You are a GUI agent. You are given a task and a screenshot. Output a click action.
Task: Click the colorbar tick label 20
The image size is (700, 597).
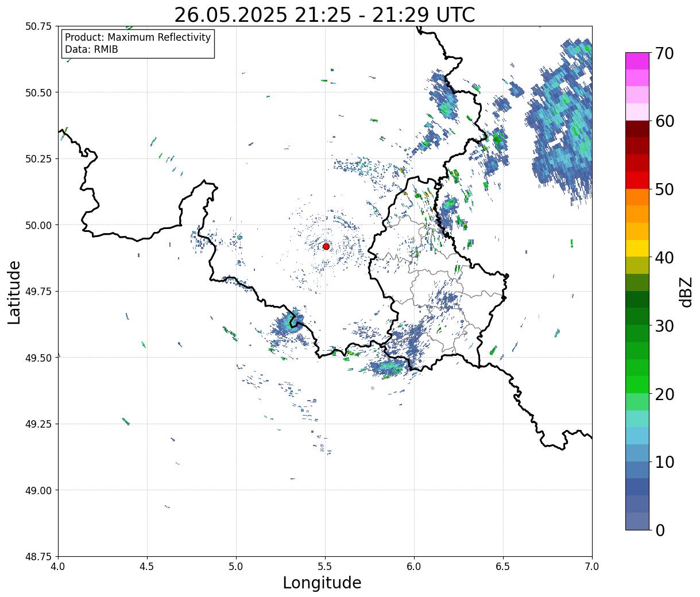[x=664, y=394]
